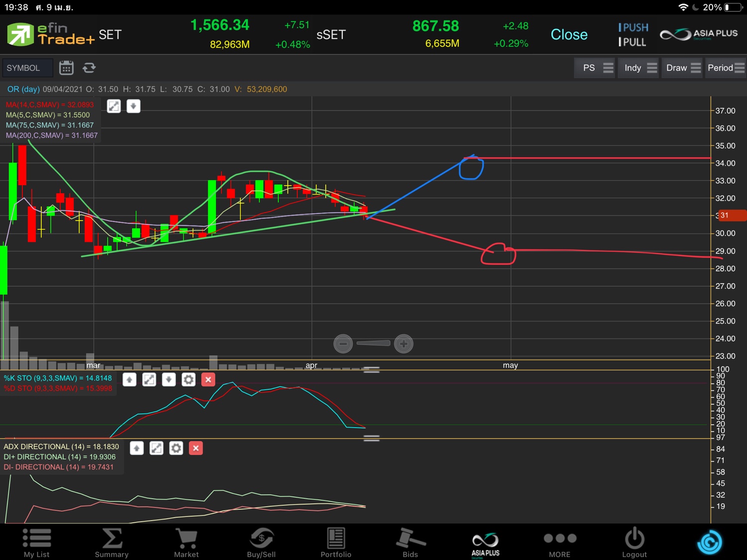Click the MA(14,C,SMAV) legend entry
This screenshot has height=560, width=747.
click(x=50, y=105)
